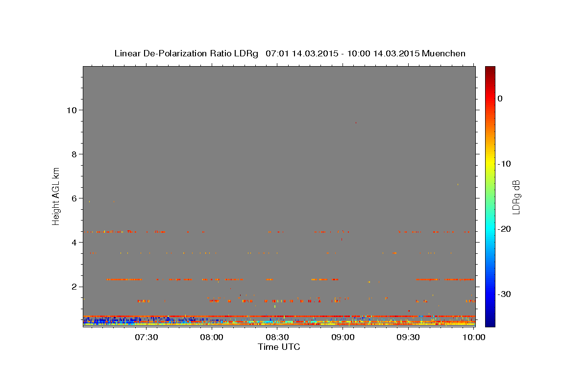
Task: Click the 'LDRg dB' colorbar label
Action: point(515,197)
